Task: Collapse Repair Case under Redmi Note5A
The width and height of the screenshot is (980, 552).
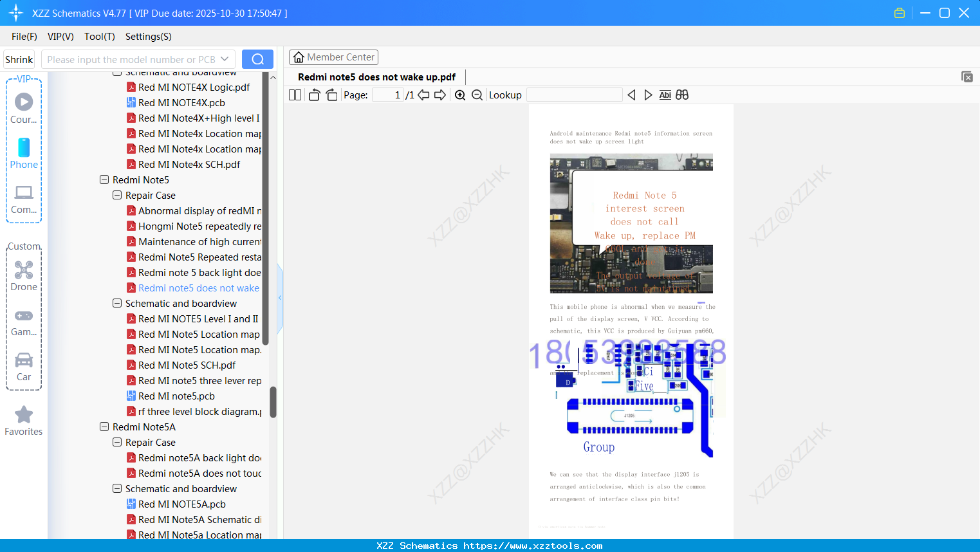Action: coord(117,442)
